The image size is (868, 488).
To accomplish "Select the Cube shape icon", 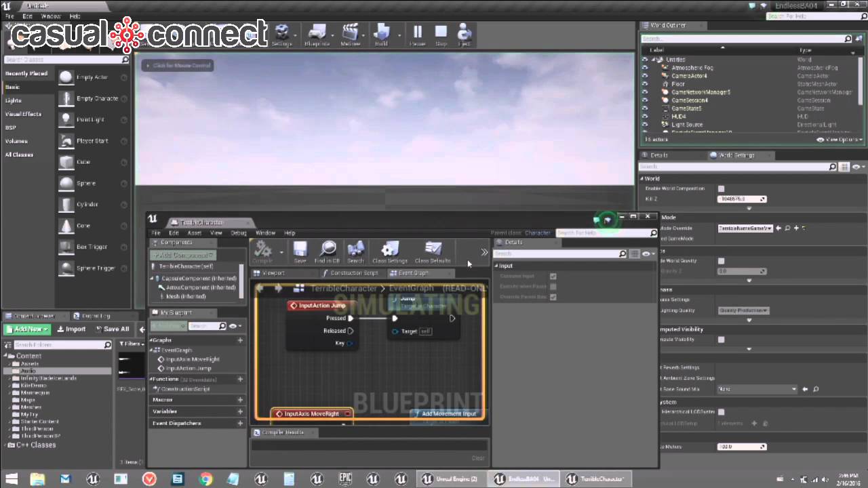I will pyautogui.click(x=66, y=162).
